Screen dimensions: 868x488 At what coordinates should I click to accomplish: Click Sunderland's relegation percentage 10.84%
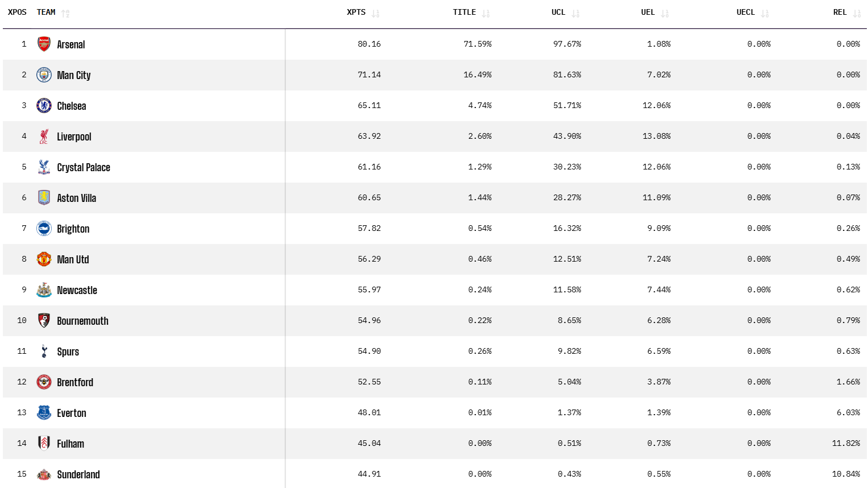(846, 474)
